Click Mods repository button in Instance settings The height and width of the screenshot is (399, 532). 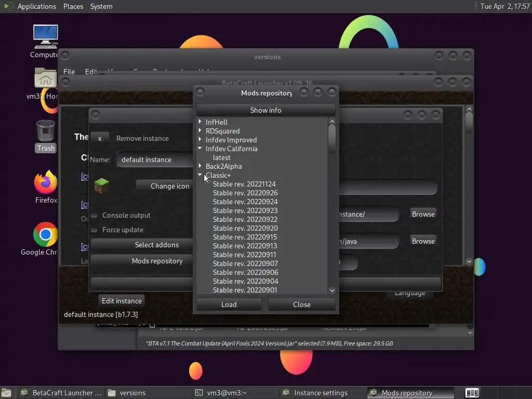(x=142, y=261)
